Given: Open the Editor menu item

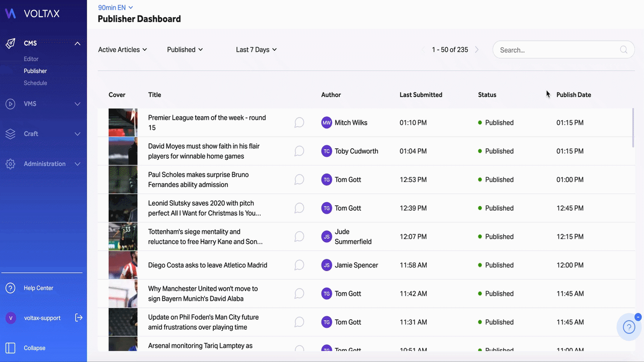Looking at the screenshot, I should point(31,59).
